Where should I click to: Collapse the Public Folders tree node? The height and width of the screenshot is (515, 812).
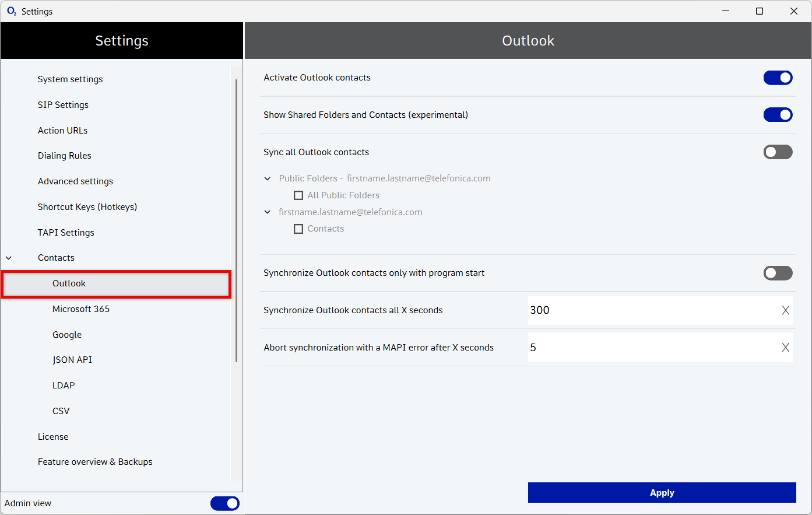click(268, 178)
